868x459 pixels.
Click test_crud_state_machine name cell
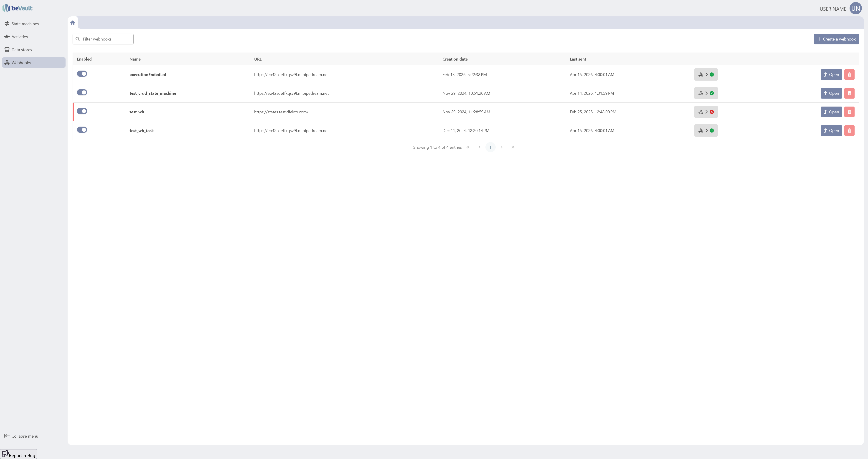click(x=153, y=93)
